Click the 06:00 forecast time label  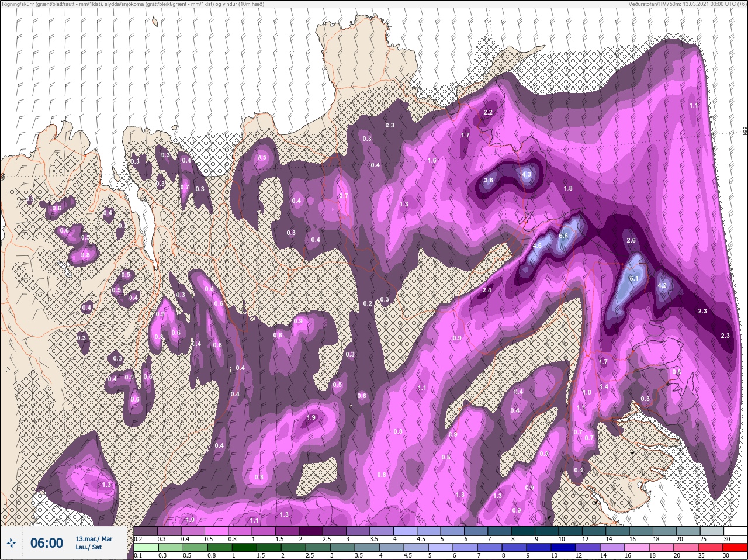coord(47,543)
